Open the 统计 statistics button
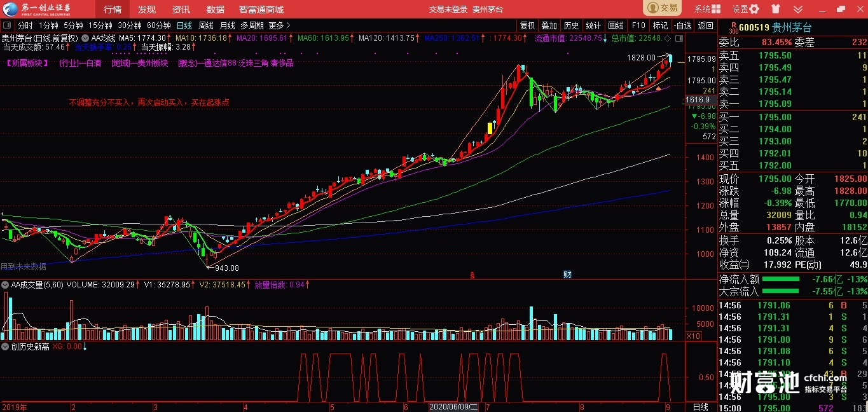 pos(594,25)
